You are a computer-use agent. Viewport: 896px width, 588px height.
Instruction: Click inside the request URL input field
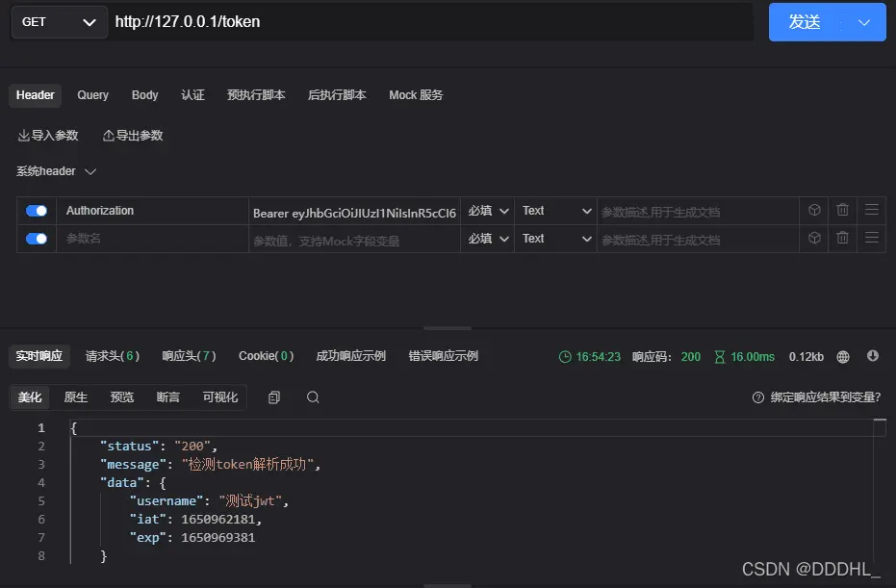pos(385,21)
